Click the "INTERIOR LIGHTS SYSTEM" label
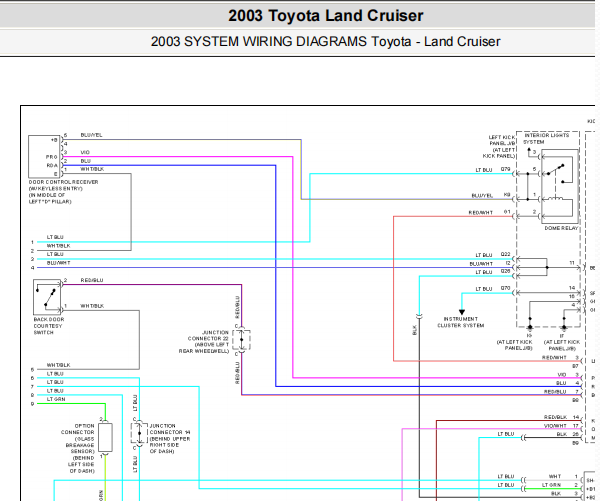 click(546, 139)
